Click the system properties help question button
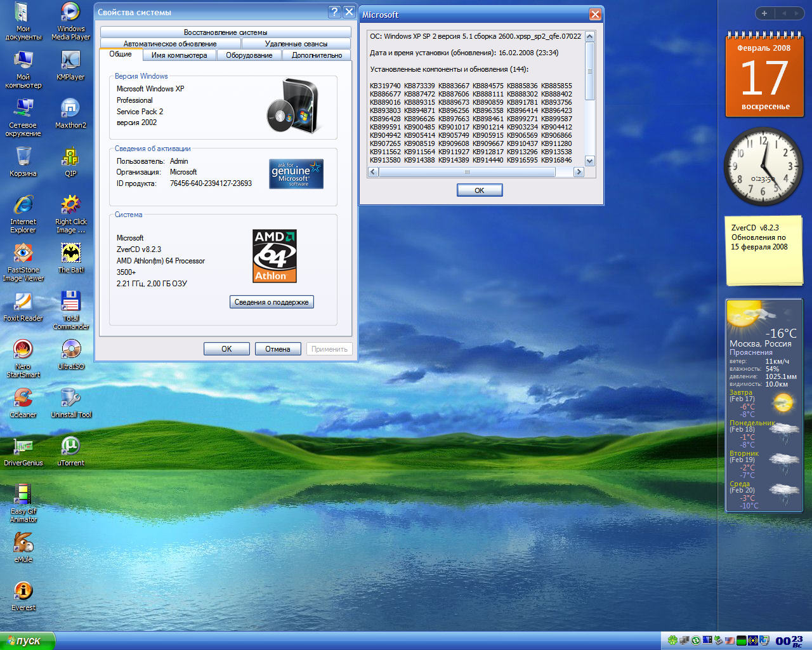Viewport: 812px width, 650px height. pos(334,12)
